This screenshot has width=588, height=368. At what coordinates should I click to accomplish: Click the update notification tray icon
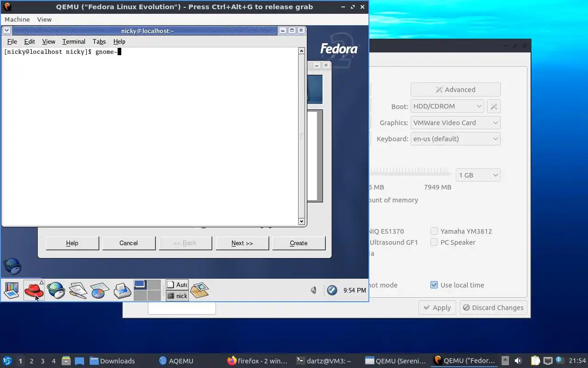pyautogui.click(x=560, y=360)
